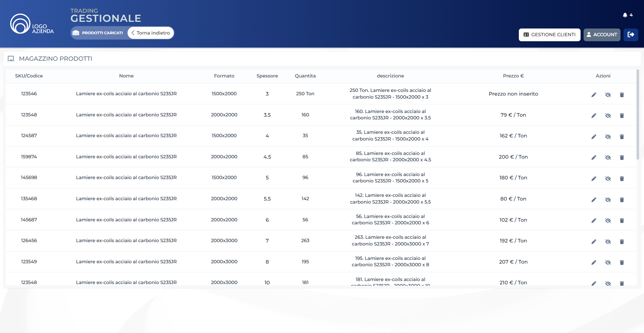The height and width of the screenshot is (333, 644).
Task: Click the table vertical scrollbar
Action: pyautogui.click(x=638, y=114)
